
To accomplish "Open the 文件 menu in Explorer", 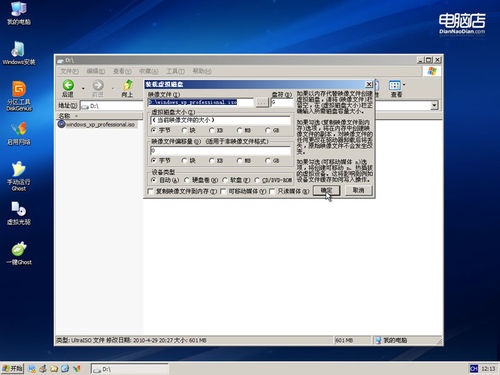I will click(x=69, y=71).
